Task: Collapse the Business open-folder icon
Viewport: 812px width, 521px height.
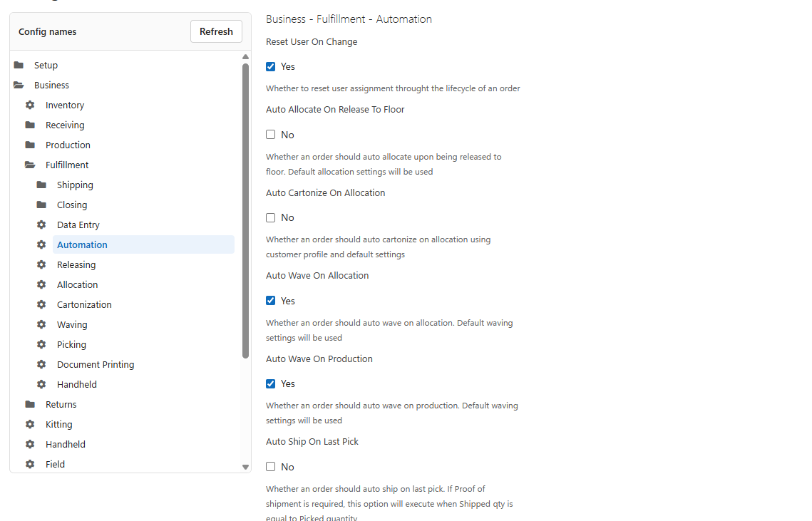Action: (x=19, y=85)
